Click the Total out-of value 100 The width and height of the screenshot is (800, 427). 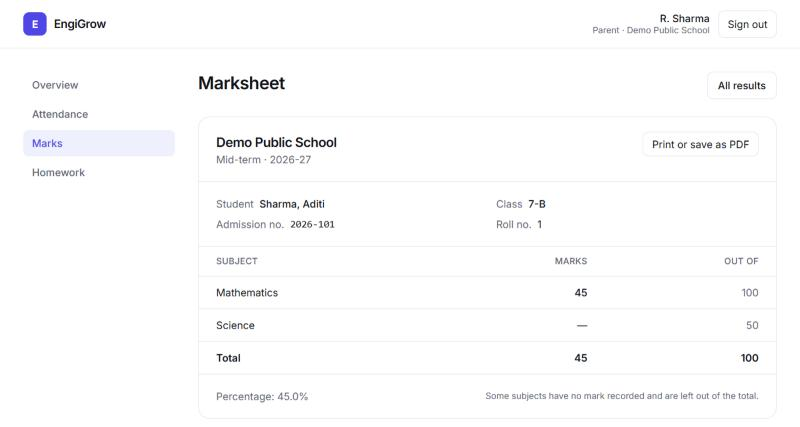click(749, 358)
